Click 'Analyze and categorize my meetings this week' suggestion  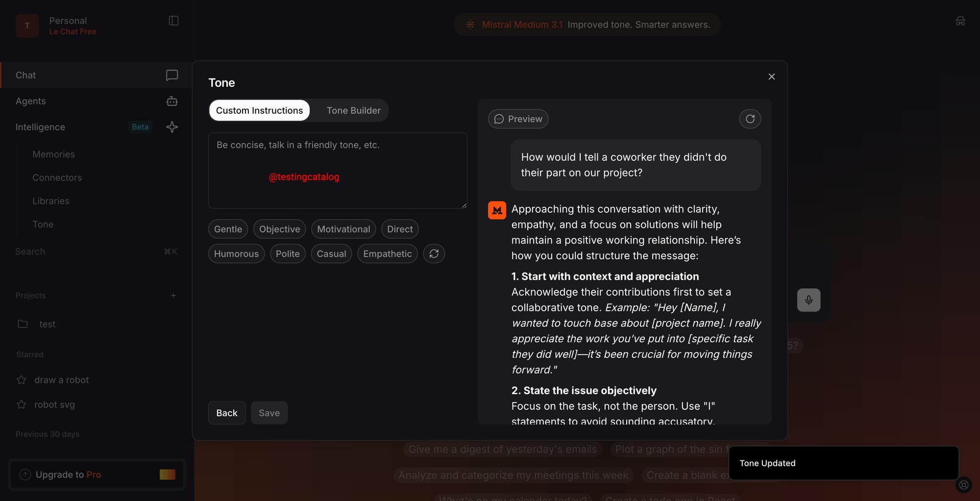(x=513, y=475)
